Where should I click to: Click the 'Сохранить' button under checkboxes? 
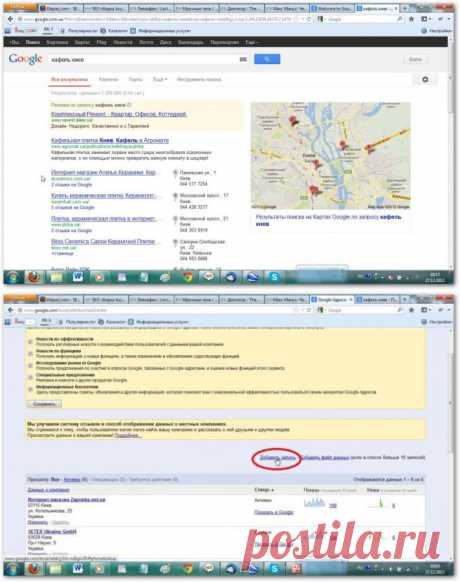tap(44, 404)
